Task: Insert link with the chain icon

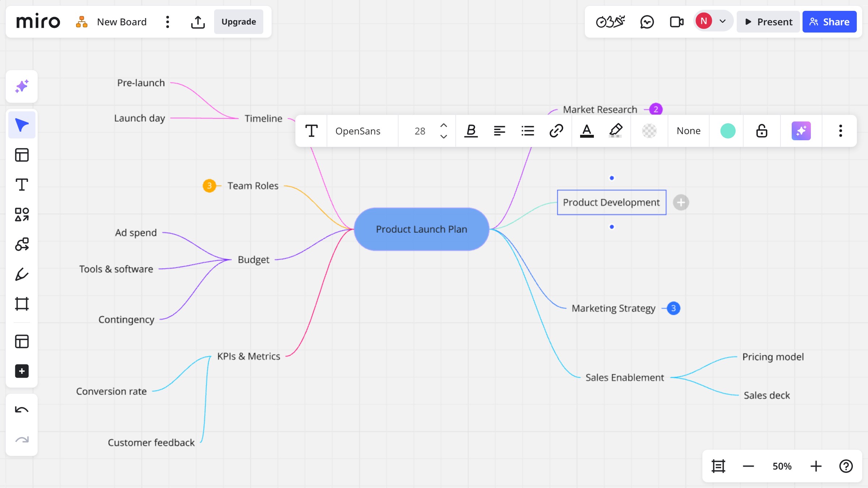Action: (556, 131)
